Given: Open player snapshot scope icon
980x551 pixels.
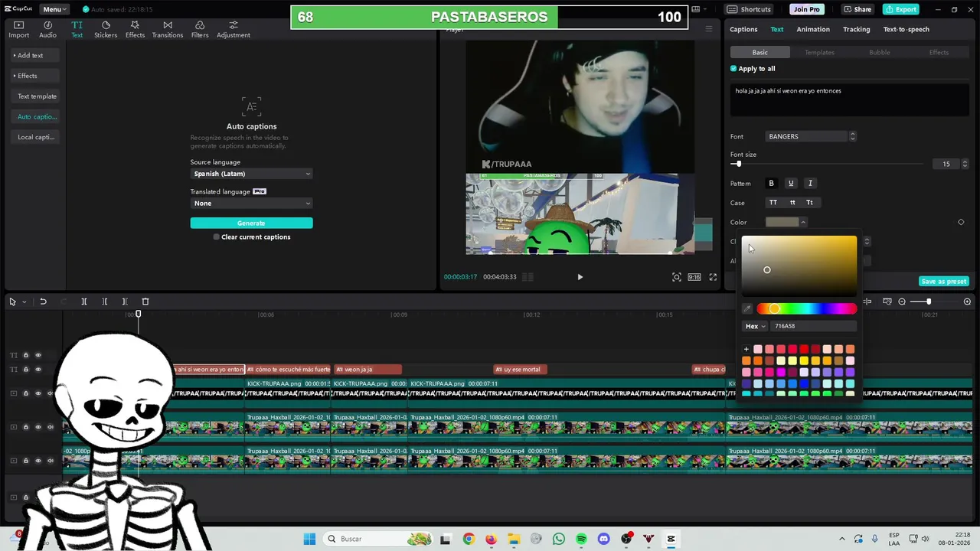Looking at the screenshot, I should point(677,277).
